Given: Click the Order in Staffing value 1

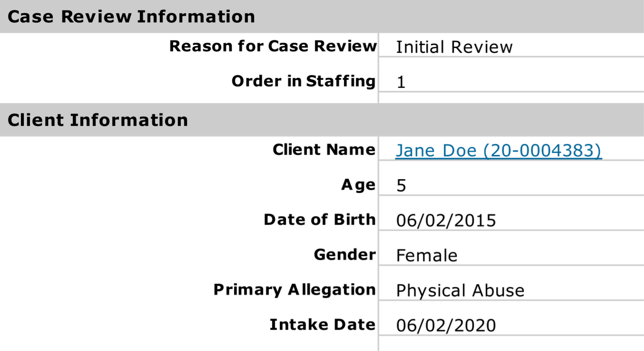Looking at the screenshot, I should 401,82.
